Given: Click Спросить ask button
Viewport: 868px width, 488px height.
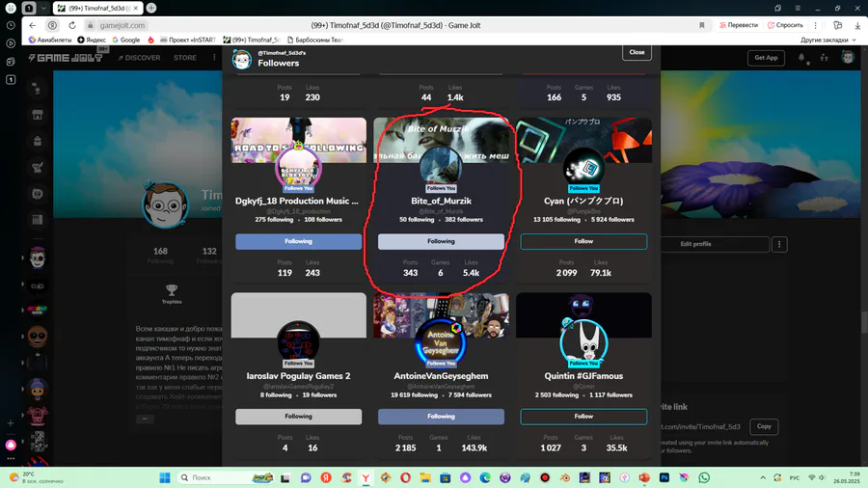Looking at the screenshot, I should [x=785, y=25].
